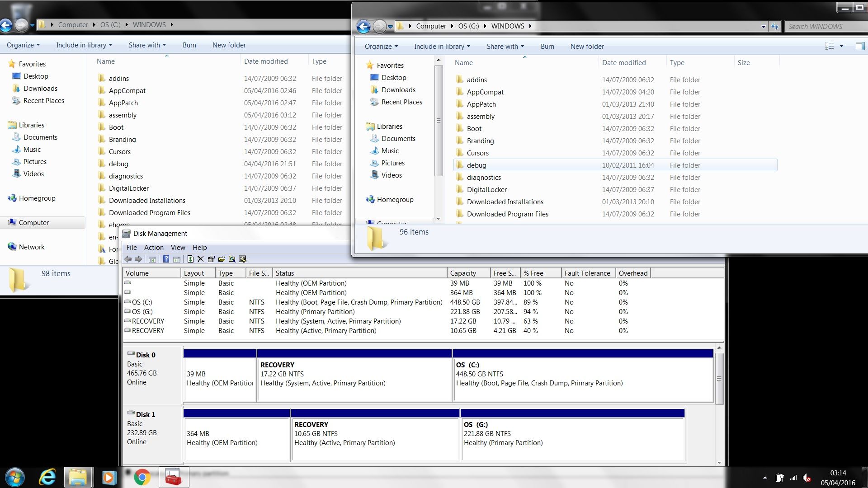Click New folder in OS (C:) window

pos(229,45)
